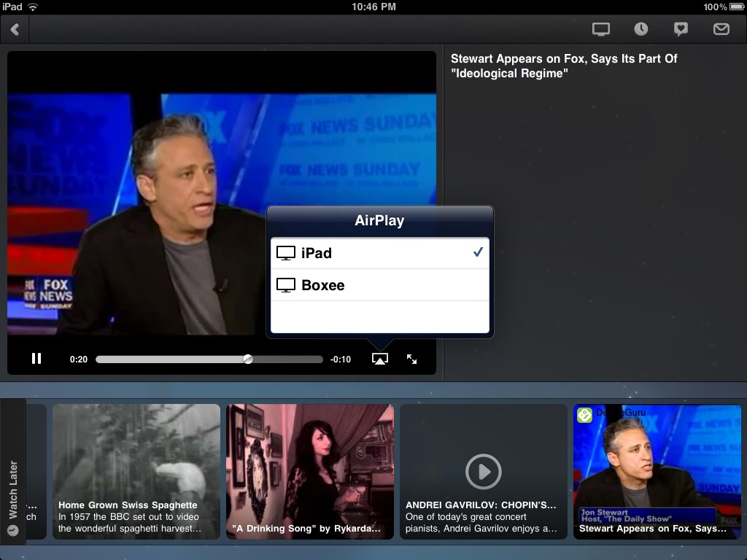Tap the 10:46 PM clock in status bar
The height and width of the screenshot is (560, 747).
click(373, 7)
